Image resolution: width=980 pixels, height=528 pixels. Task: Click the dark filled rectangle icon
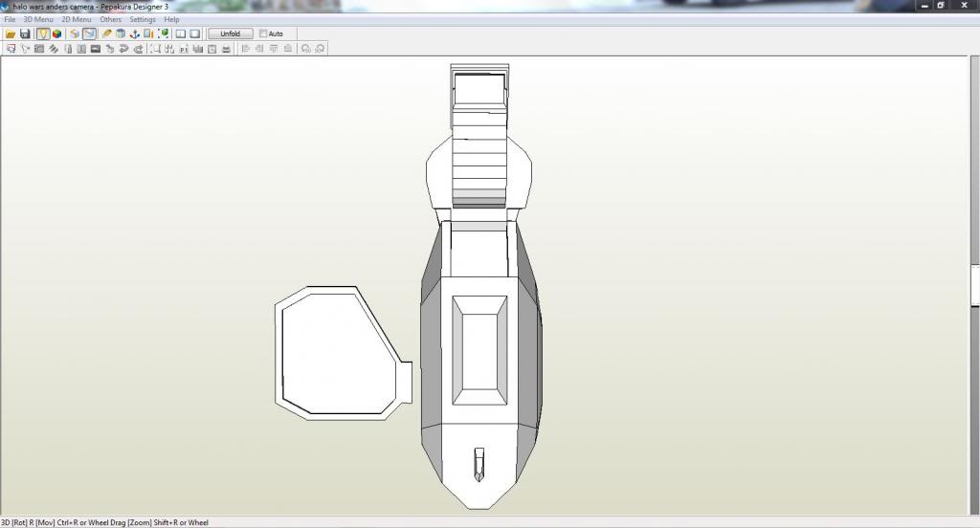(x=96, y=49)
